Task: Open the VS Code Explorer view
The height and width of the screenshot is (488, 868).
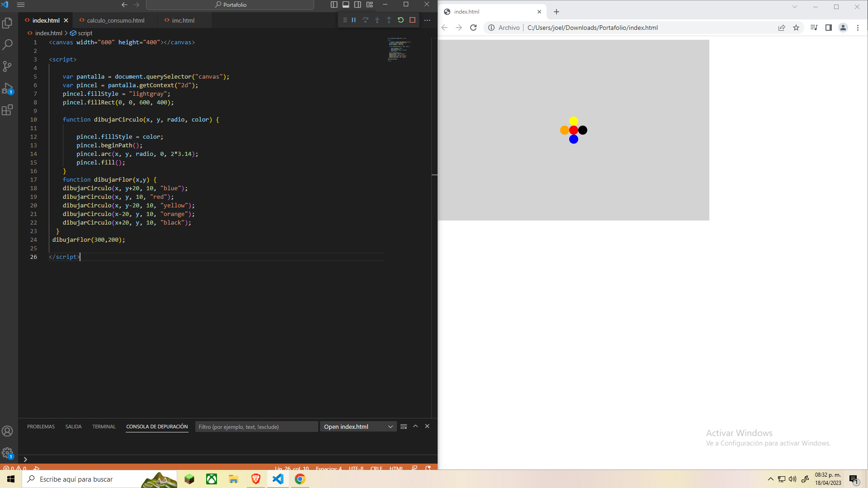Action: (8, 23)
